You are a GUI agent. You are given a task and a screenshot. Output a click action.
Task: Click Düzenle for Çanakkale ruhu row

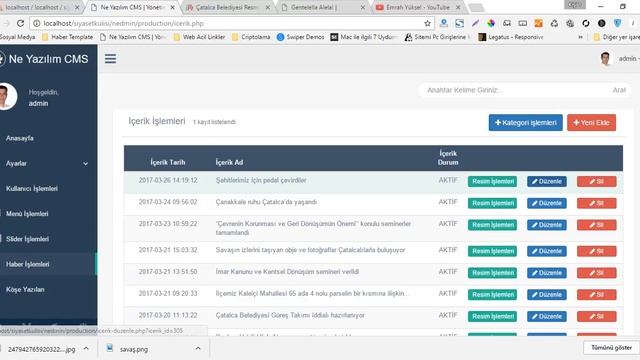coord(547,203)
